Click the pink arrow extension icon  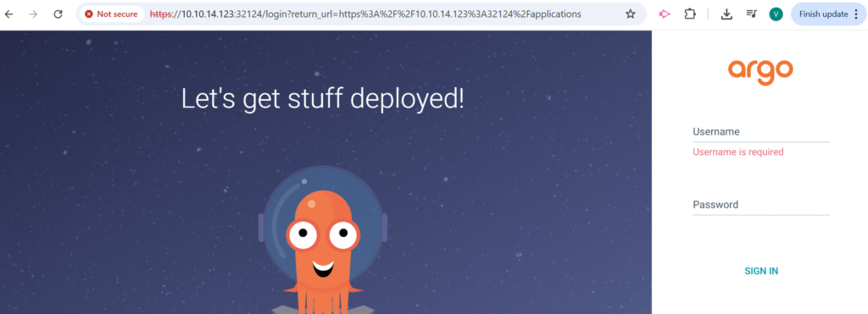pyautogui.click(x=665, y=14)
